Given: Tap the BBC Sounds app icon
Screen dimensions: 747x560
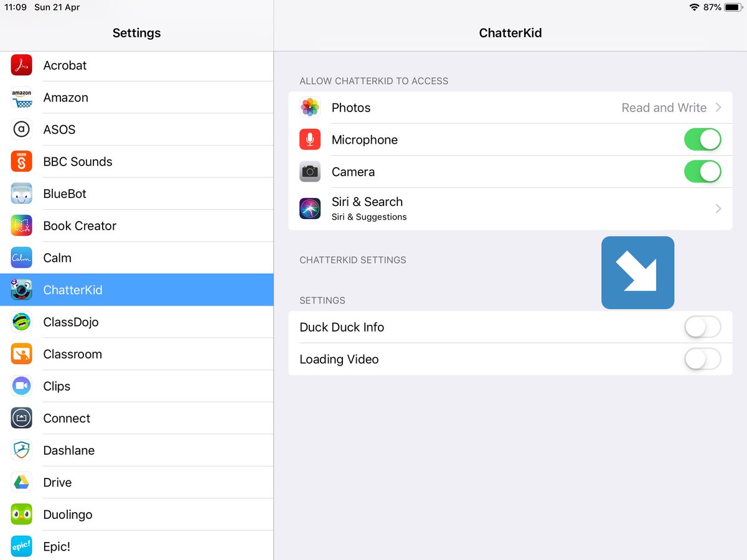Looking at the screenshot, I should pos(22,162).
